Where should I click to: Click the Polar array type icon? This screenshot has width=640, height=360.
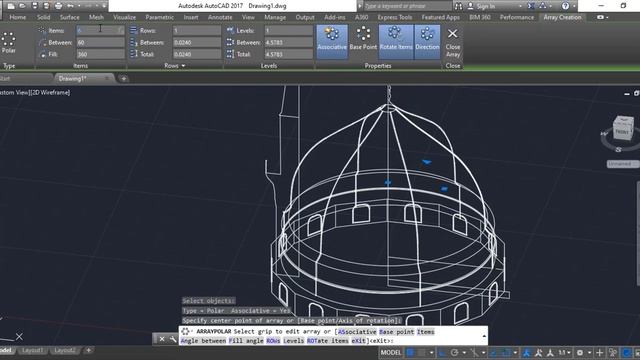(x=8, y=39)
